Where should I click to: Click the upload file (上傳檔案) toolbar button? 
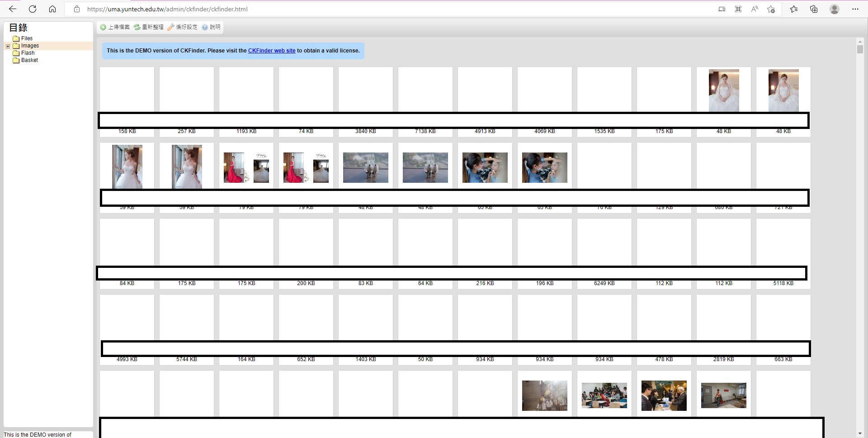pos(115,27)
